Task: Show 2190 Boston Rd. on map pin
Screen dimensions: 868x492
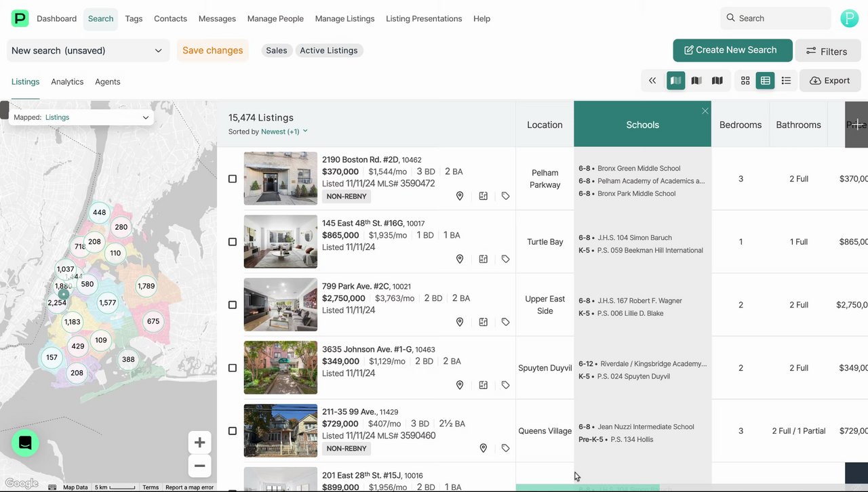Action: 460,196
